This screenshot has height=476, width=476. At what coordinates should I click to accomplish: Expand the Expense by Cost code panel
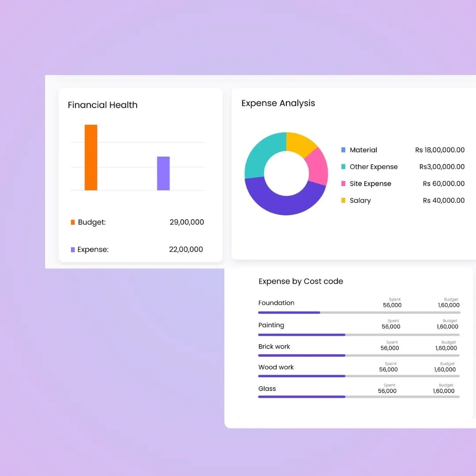[x=301, y=281]
